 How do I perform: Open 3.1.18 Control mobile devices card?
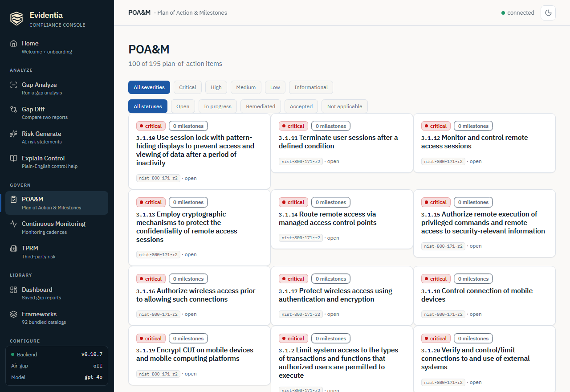point(484,296)
